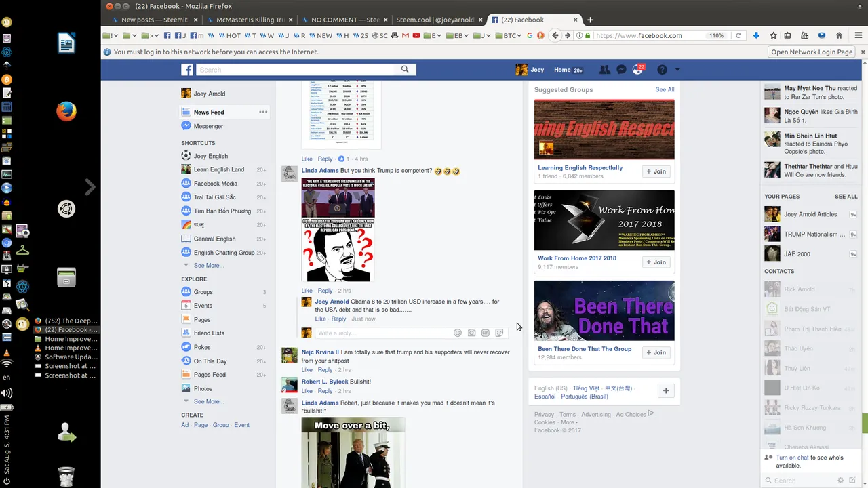Viewport: 868px width, 488px height.
Task: Click Firefox forward navigation button
Action: (x=568, y=35)
